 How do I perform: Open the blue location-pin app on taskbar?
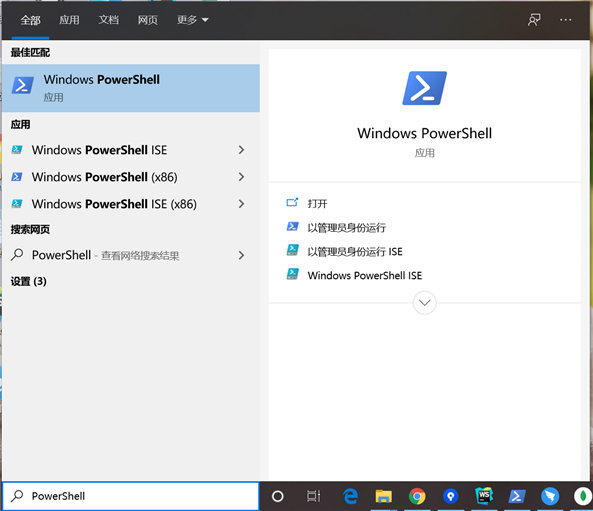pos(450,496)
